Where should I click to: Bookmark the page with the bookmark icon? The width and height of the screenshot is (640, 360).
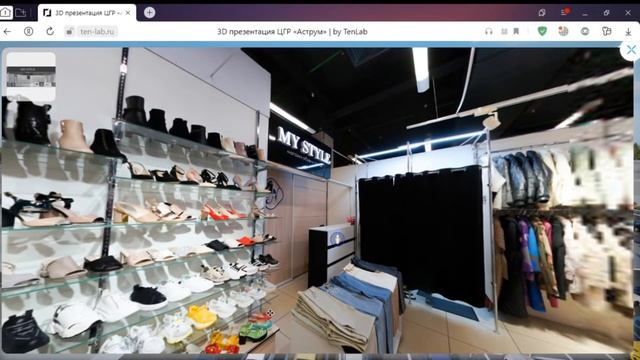[x=516, y=31]
